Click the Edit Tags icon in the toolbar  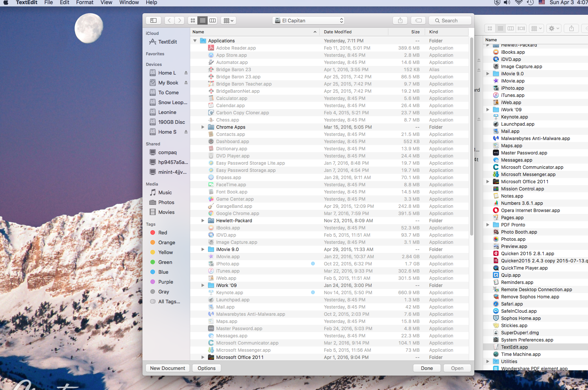(418, 20)
